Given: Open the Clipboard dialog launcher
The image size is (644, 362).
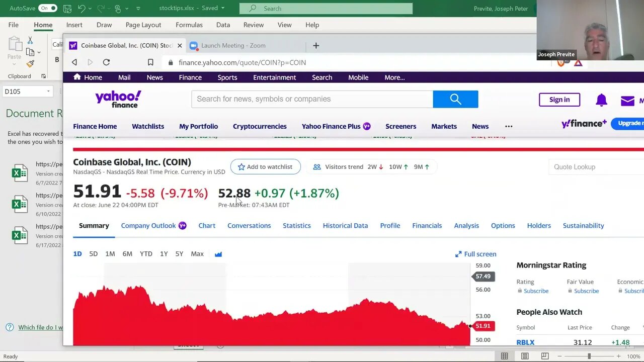Looking at the screenshot, I should click(x=43, y=76).
